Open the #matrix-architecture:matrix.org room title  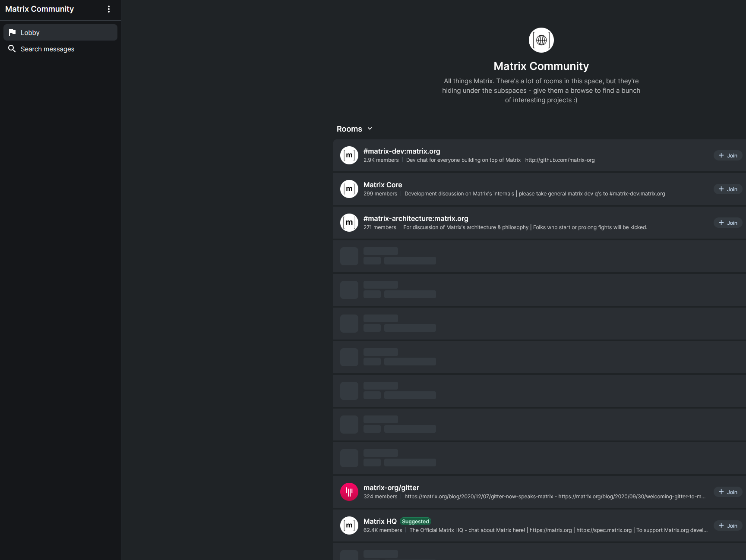click(416, 218)
